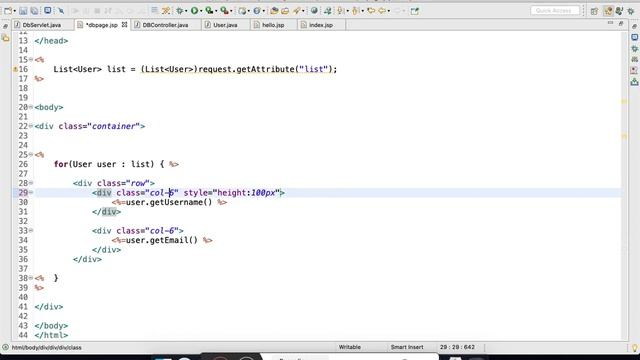Click the Debug bug icon
This screenshot has width=640, height=360.
coord(179,11)
